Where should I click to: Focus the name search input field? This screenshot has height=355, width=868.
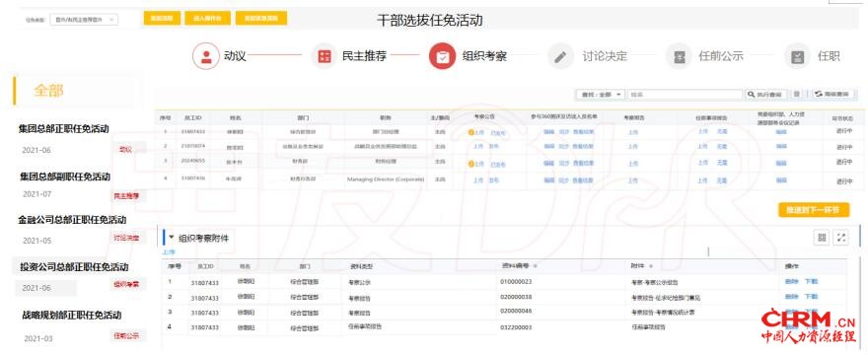685,95
